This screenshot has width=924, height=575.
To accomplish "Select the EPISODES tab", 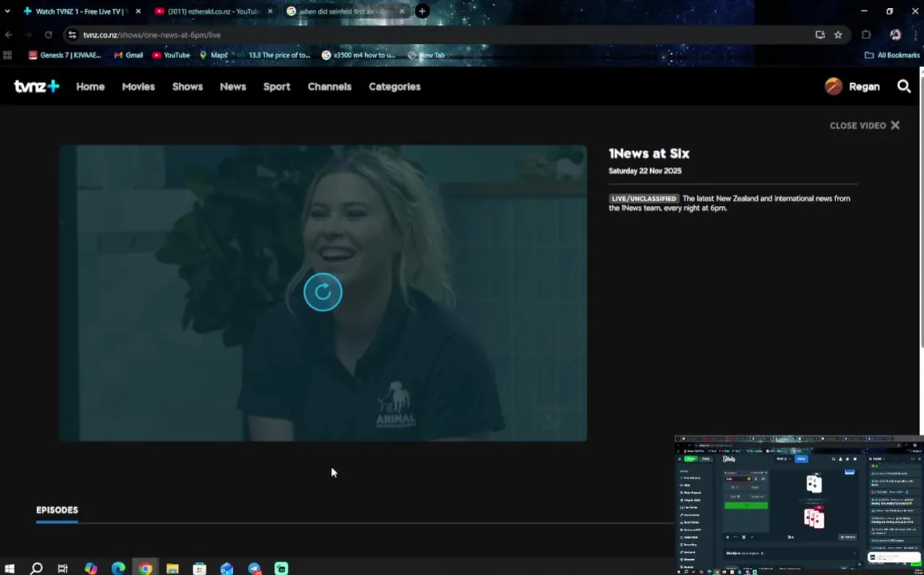I will tap(58, 510).
